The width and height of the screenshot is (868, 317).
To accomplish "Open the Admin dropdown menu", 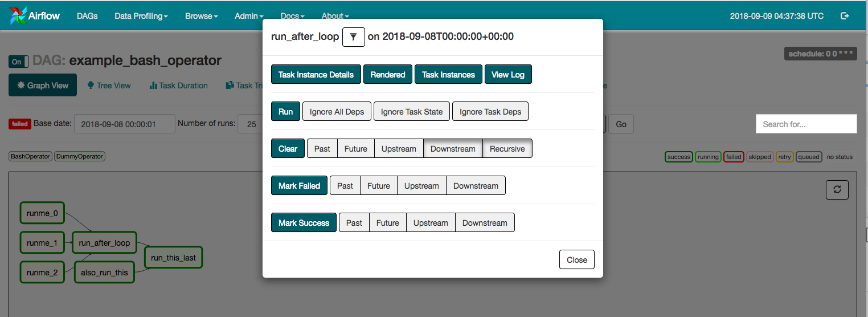I will tap(249, 16).
